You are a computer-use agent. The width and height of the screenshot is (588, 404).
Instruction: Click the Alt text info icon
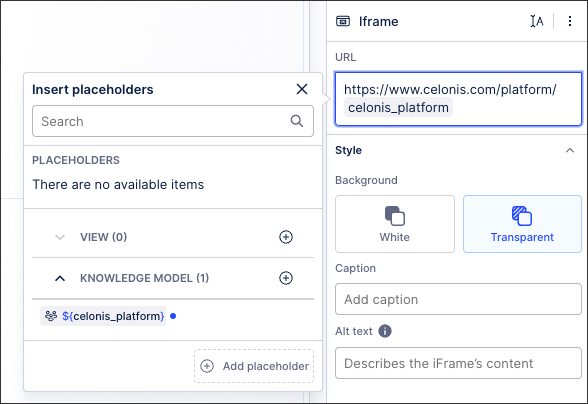(x=385, y=331)
